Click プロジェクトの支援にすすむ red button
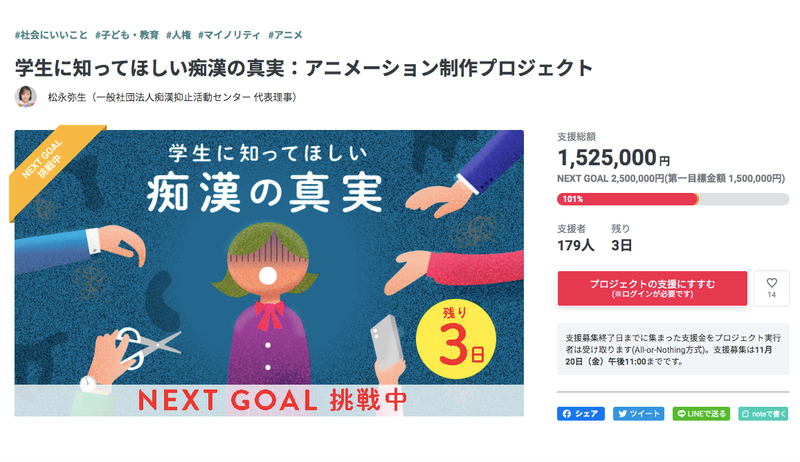 tap(652, 288)
